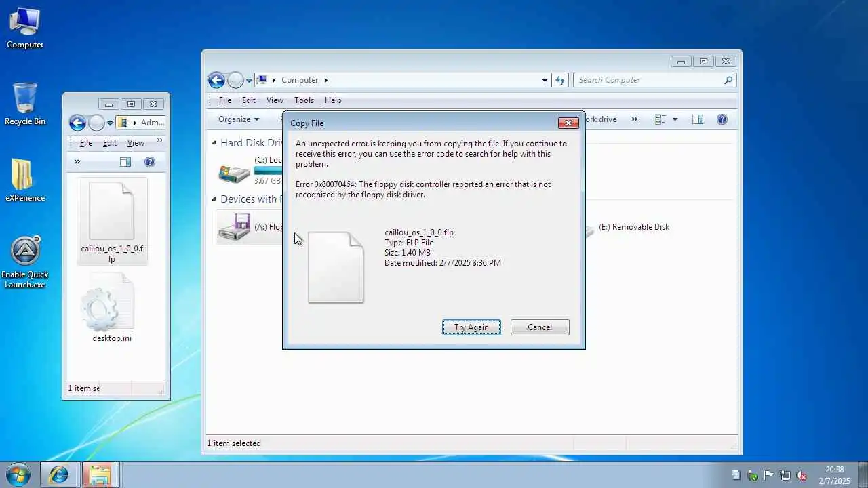The height and width of the screenshot is (488, 868).
Task: Open Help icon in Computer window
Action: [x=722, y=119]
